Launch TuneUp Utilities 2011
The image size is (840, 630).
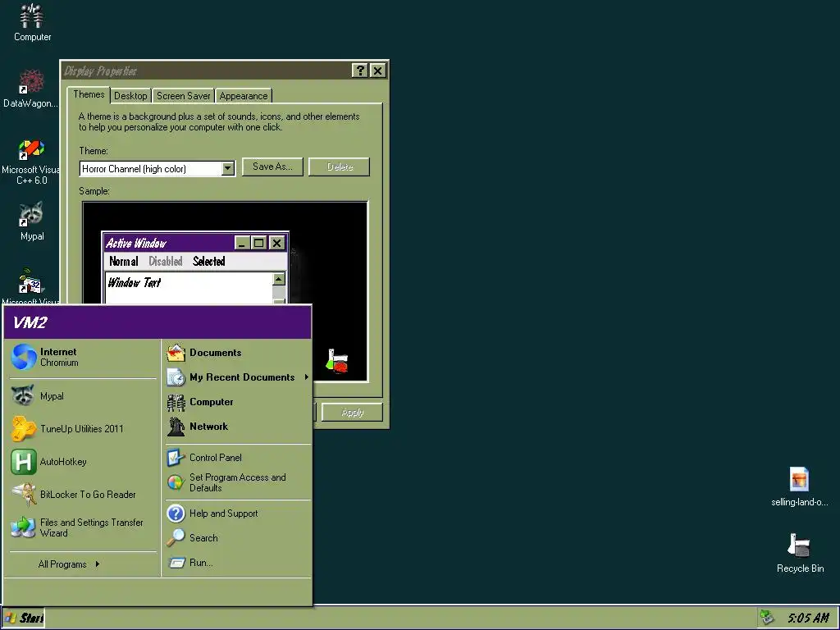click(83, 428)
